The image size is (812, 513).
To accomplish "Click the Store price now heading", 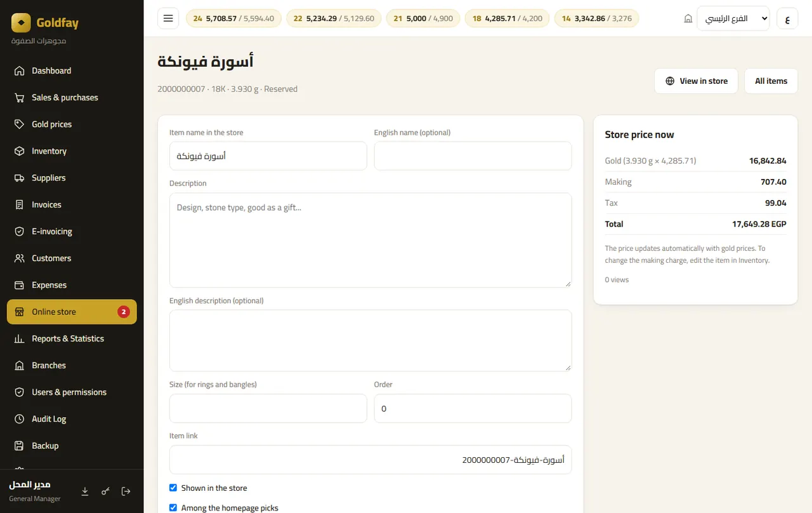I will [639, 135].
